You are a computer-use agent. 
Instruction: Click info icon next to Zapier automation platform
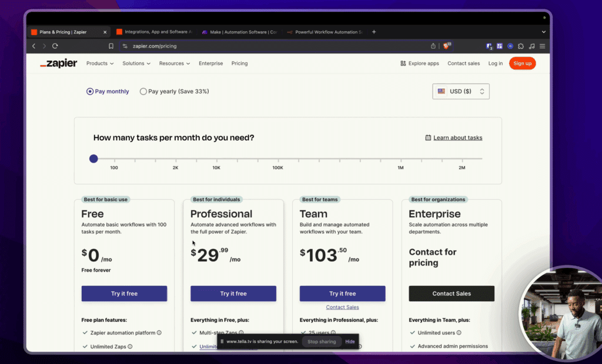click(159, 333)
